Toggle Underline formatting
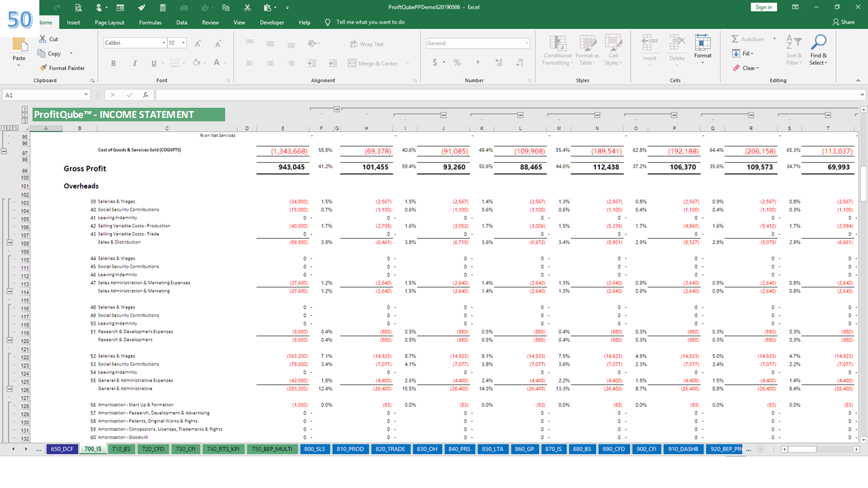The height and width of the screenshot is (488, 868). coord(154,63)
